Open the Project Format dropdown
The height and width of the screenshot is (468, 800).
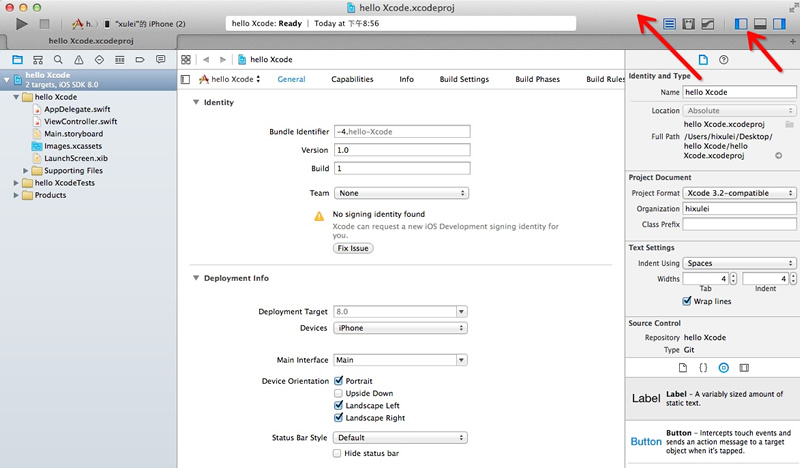tap(739, 193)
